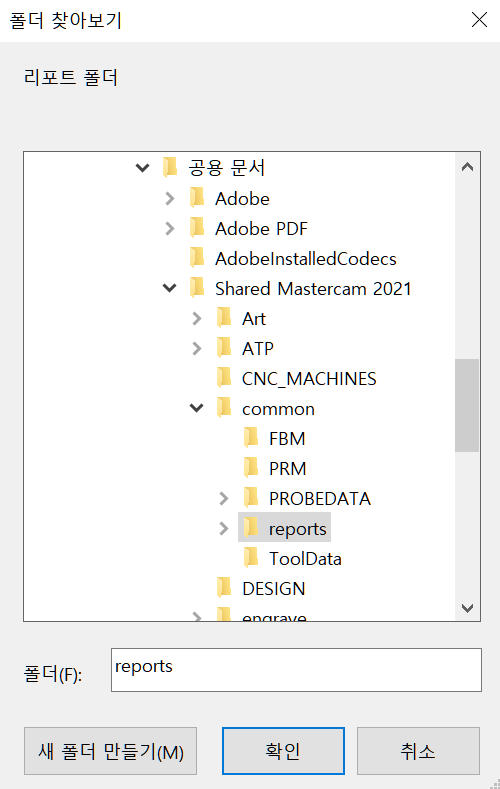This screenshot has width=500, height=789.
Task: Collapse the 공용 문서 tree node
Action: [143, 168]
